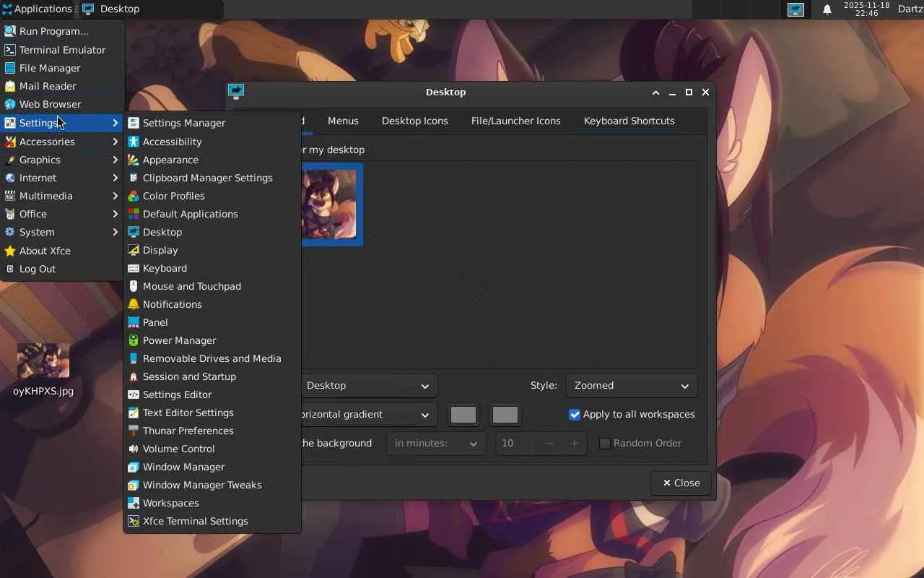Click the Dartz user button in panel
Screen dimensions: 924x578
click(910, 9)
